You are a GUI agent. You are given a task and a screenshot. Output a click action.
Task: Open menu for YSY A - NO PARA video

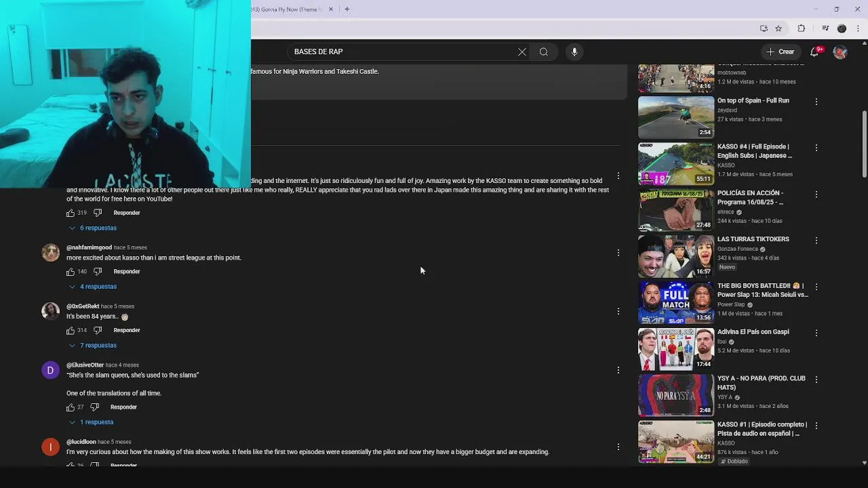point(816,380)
